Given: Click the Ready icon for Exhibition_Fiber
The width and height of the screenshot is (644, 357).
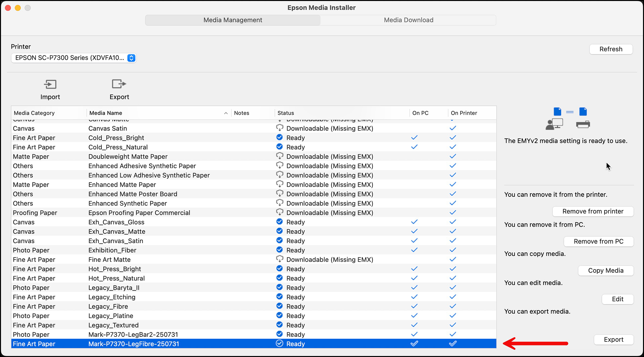Looking at the screenshot, I should click(279, 250).
